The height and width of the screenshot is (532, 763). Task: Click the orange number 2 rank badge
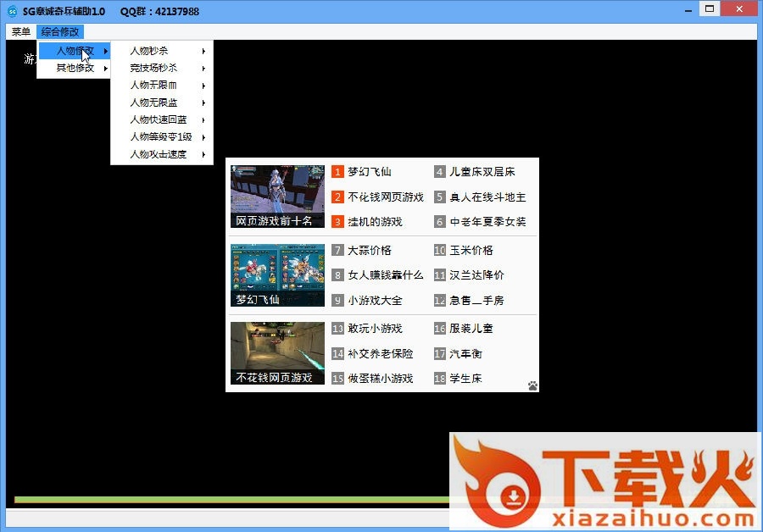(337, 197)
